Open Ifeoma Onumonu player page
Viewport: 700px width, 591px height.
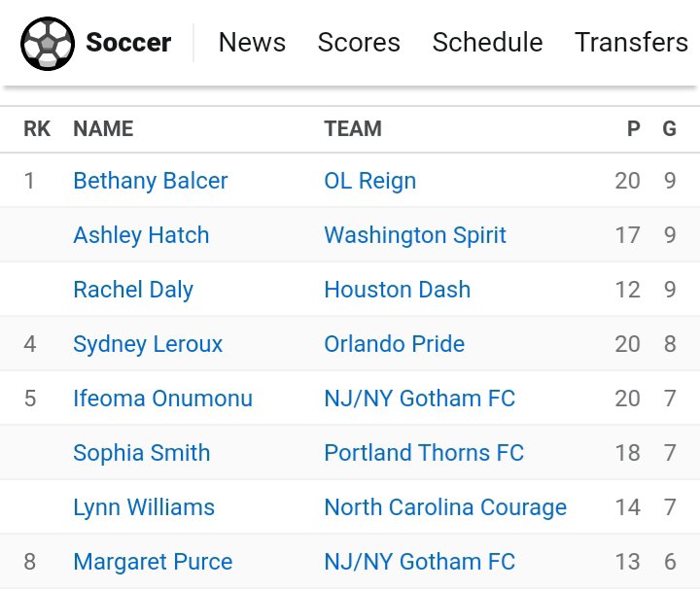coord(162,399)
